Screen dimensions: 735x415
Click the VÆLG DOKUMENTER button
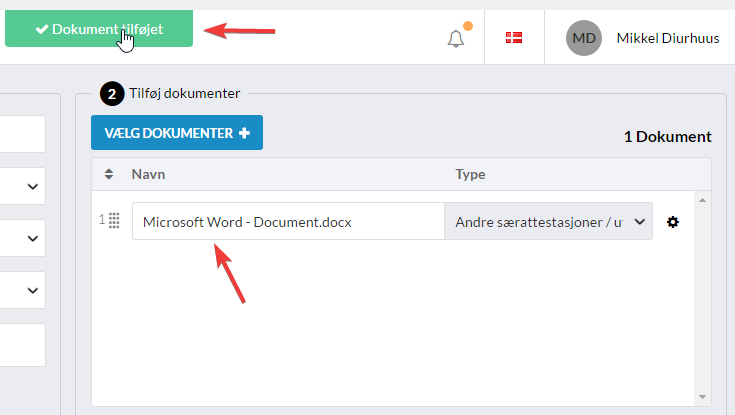[x=177, y=133]
